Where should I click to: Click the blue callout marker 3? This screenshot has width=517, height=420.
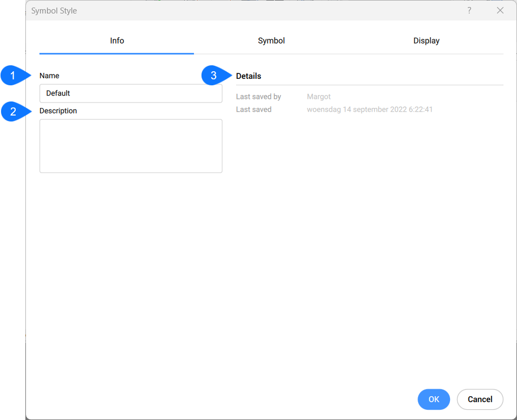[214, 76]
